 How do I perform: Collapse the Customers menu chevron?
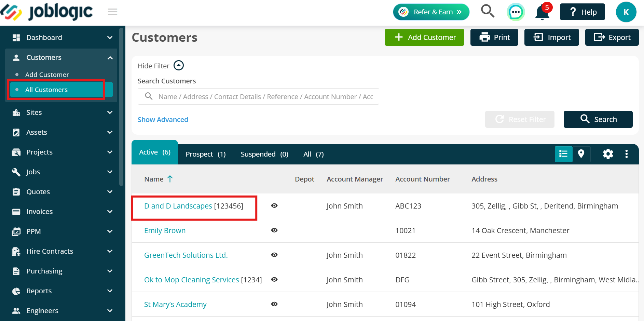click(x=110, y=58)
